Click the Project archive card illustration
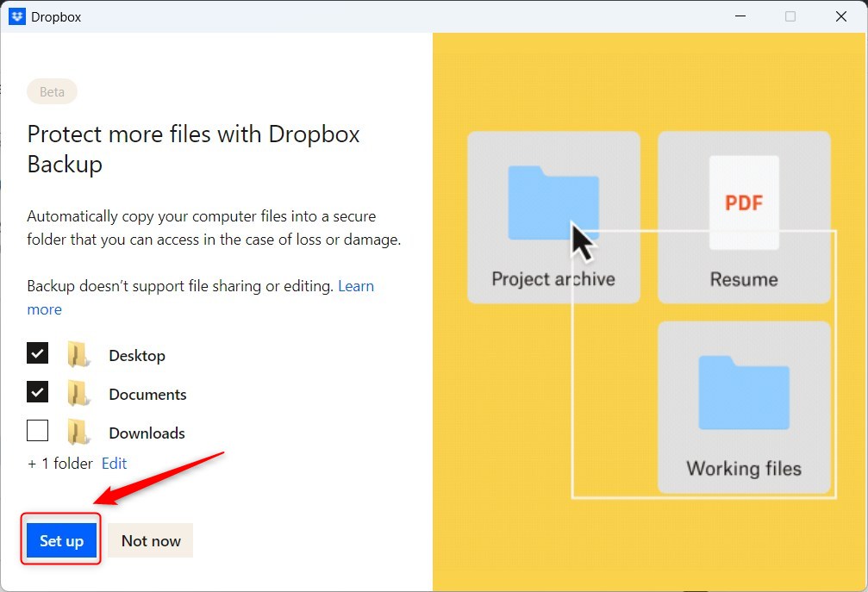868x592 pixels. tap(553, 217)
